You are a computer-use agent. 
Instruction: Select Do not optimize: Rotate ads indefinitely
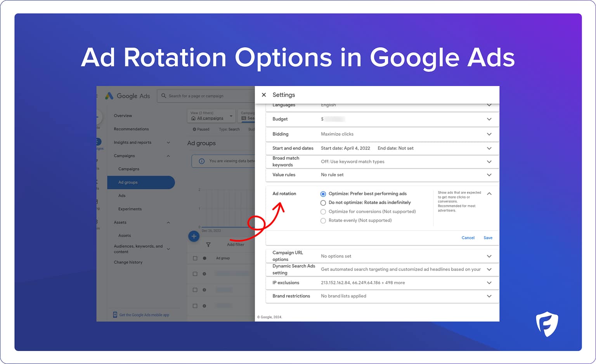click(x=323, y=203)
